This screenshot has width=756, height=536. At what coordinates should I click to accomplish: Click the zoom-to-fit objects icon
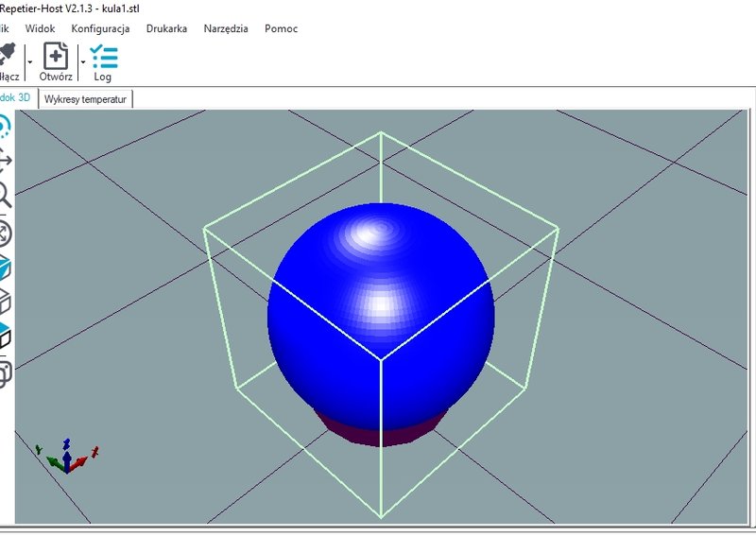click(5, 234)
